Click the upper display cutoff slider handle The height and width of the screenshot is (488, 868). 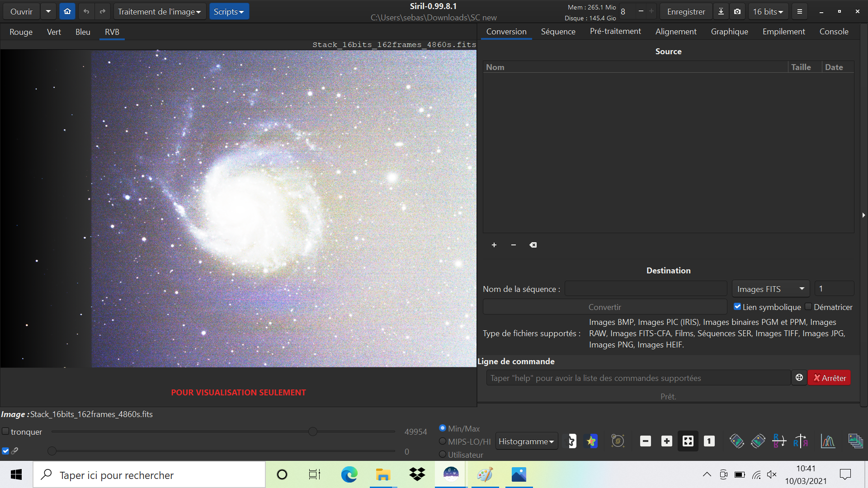click(313, 432)
